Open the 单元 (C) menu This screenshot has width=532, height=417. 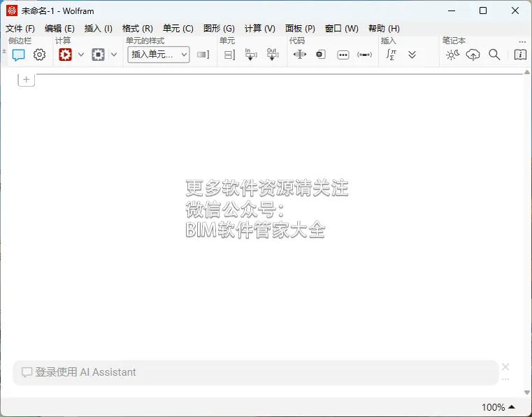click(178, 29)
